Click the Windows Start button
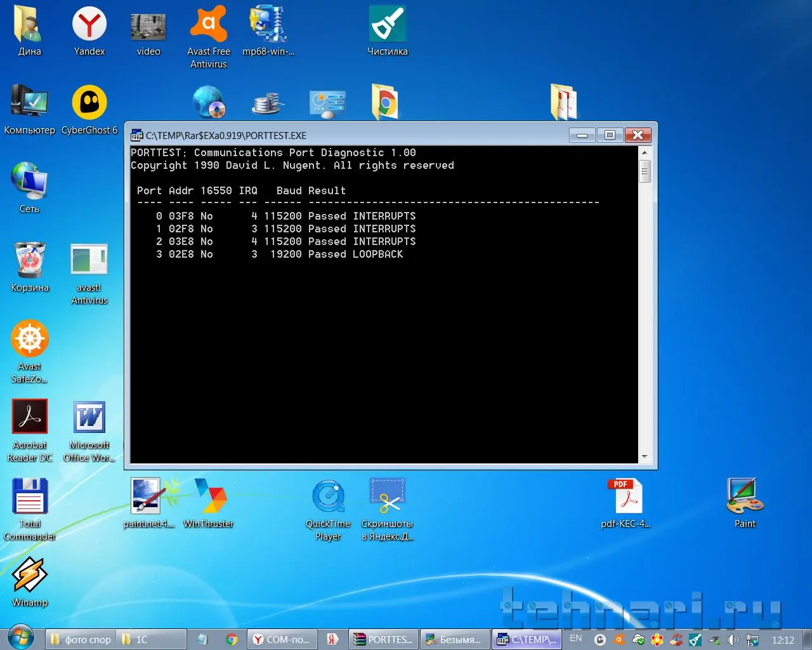The image size is (812, 650). point(20,637)
